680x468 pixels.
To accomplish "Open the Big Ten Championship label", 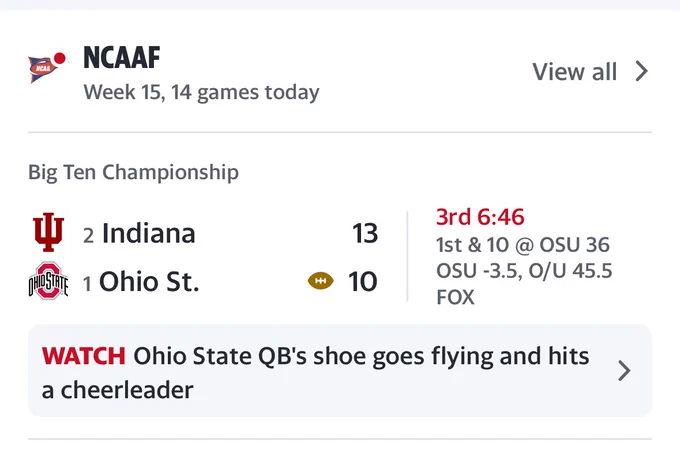I will (134, 173).
